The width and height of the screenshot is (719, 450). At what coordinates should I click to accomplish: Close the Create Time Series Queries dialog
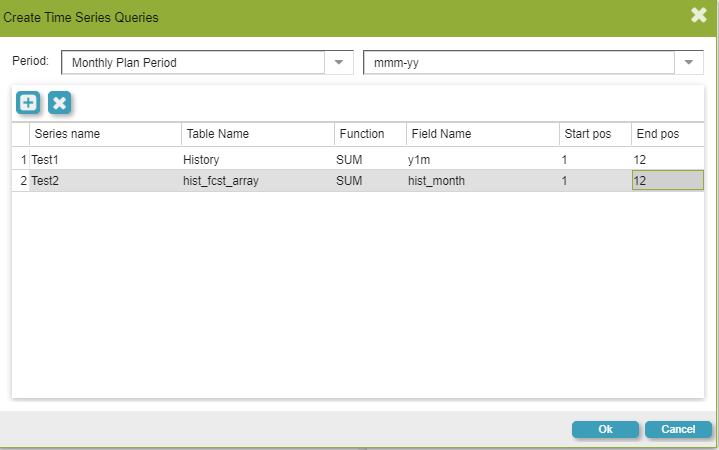[699, 15]
